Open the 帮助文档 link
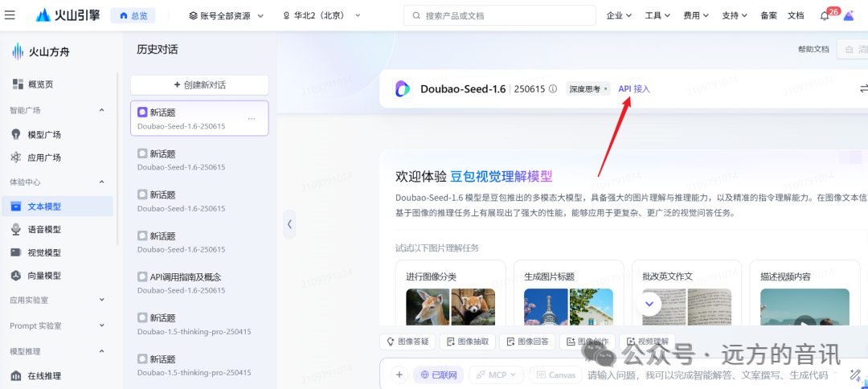Image resolution: width=868 pixels, height=389 pixels. point(813,49)
